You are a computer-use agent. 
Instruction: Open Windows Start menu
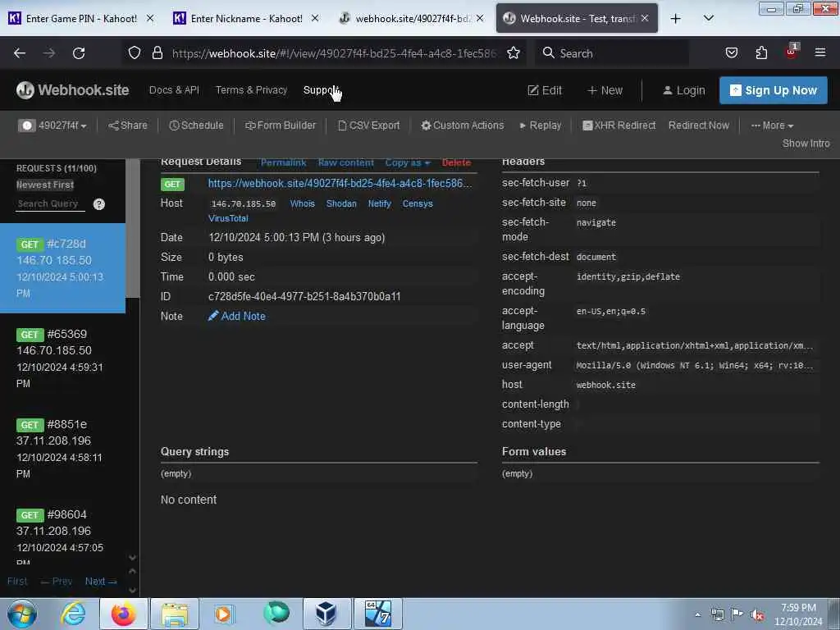pos(22,614)
